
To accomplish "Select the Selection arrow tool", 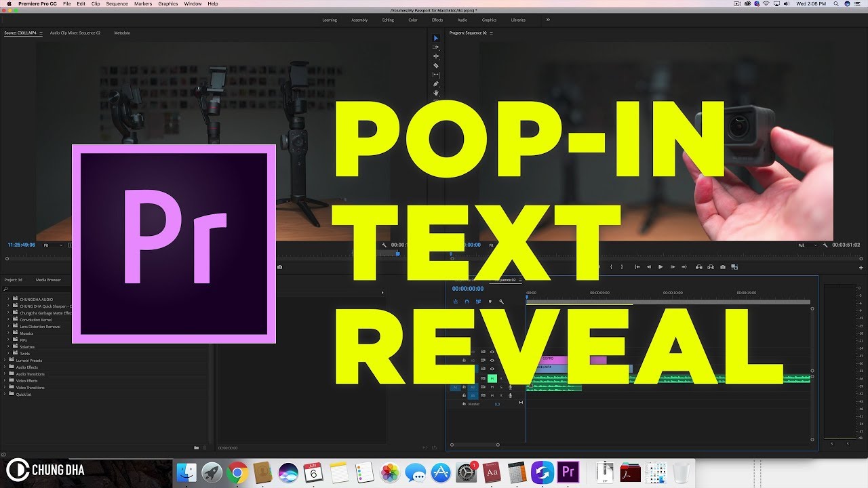I will [436, 39].
